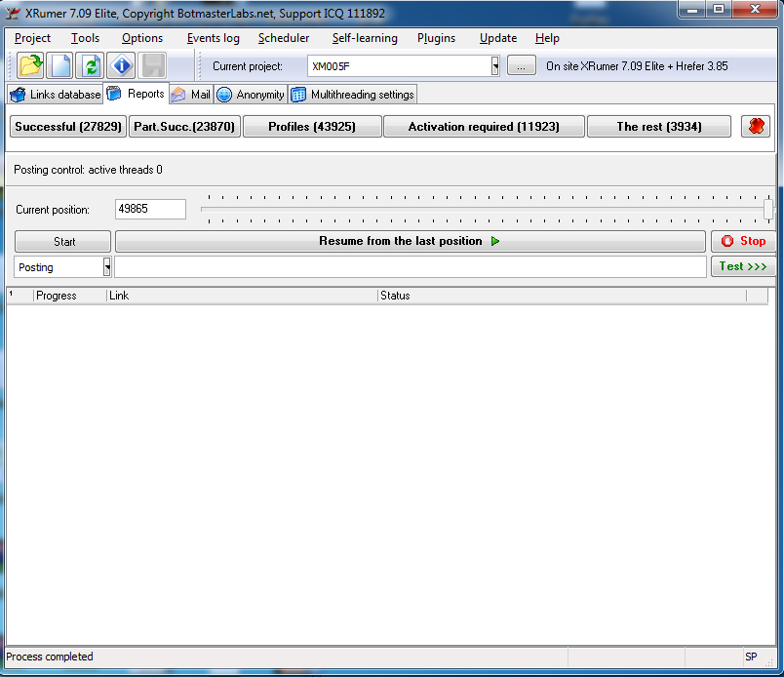
Task: Click the test URL text field
Action: (410, 266)
